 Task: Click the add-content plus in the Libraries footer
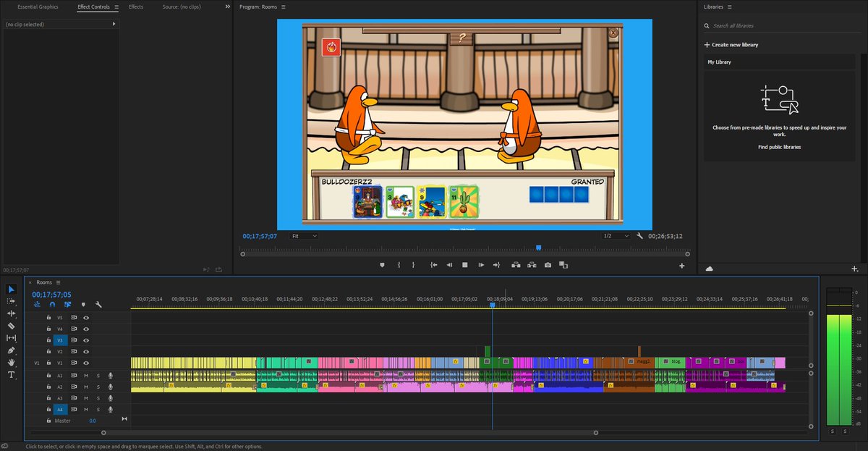tap(855, 269)
